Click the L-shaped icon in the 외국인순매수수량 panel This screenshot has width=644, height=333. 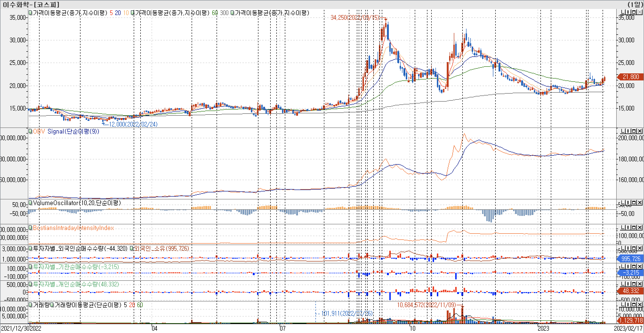point(624,248)
